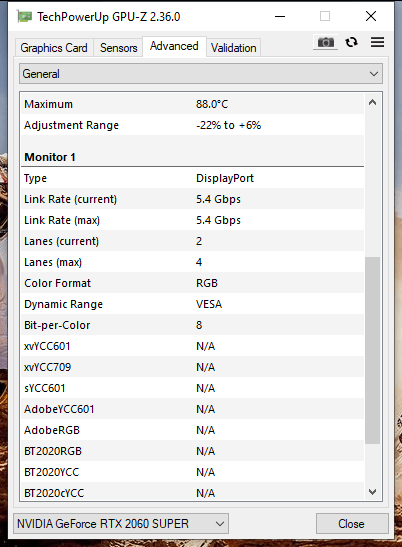This screenshot has height=547, width=402.
Task: Click the N/A value for BT2020YCC
Action: (206, 472)
